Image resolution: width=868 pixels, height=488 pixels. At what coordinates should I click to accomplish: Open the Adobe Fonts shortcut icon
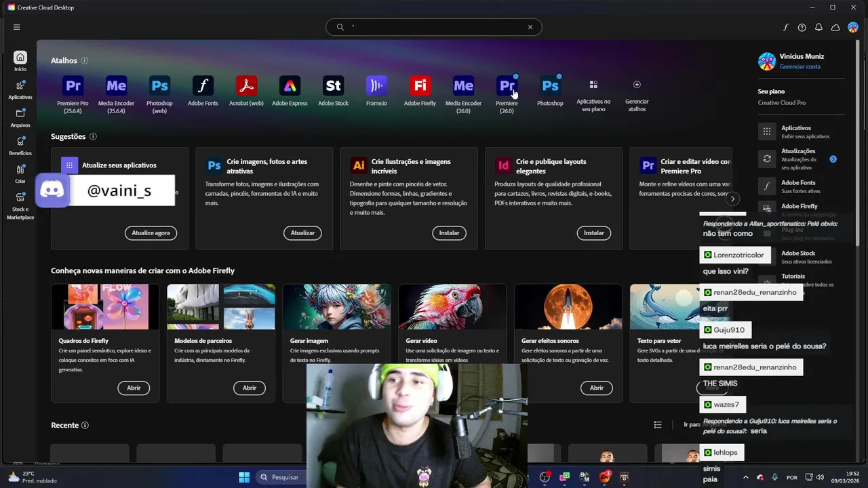coord(203,86)
